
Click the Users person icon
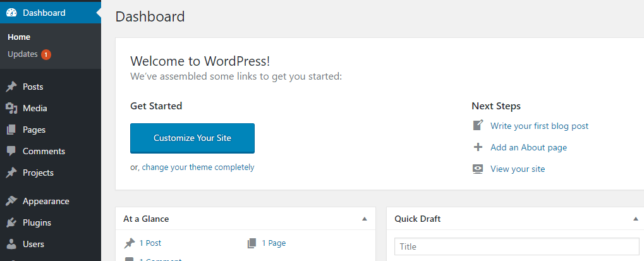pyautogui.click(x=11, y=244)
